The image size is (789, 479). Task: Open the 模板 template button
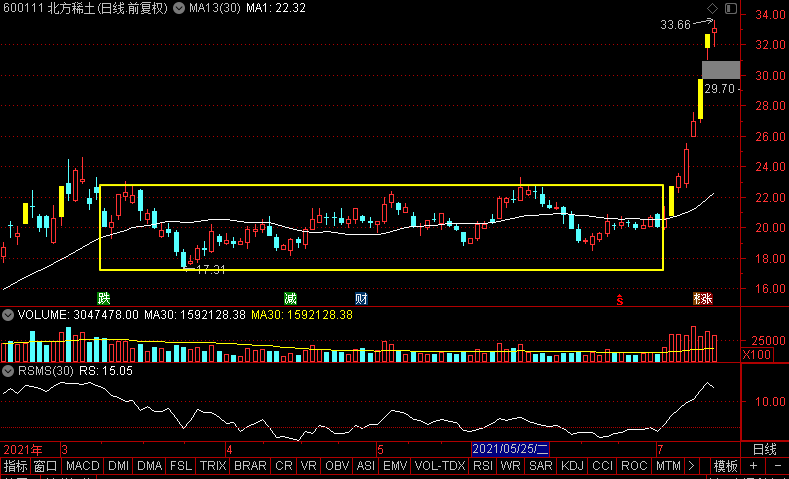point(726,465)
